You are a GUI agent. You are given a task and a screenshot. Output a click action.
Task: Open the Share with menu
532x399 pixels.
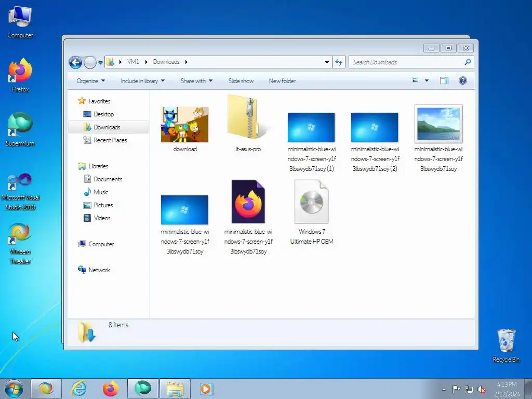pyautogui.click(x=196, y=81)
